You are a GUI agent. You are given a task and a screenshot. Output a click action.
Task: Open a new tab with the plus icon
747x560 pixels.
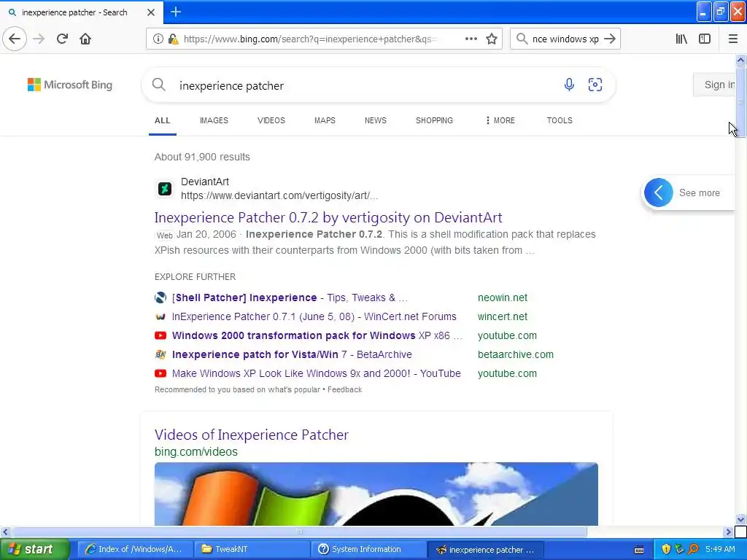(176, 12)
